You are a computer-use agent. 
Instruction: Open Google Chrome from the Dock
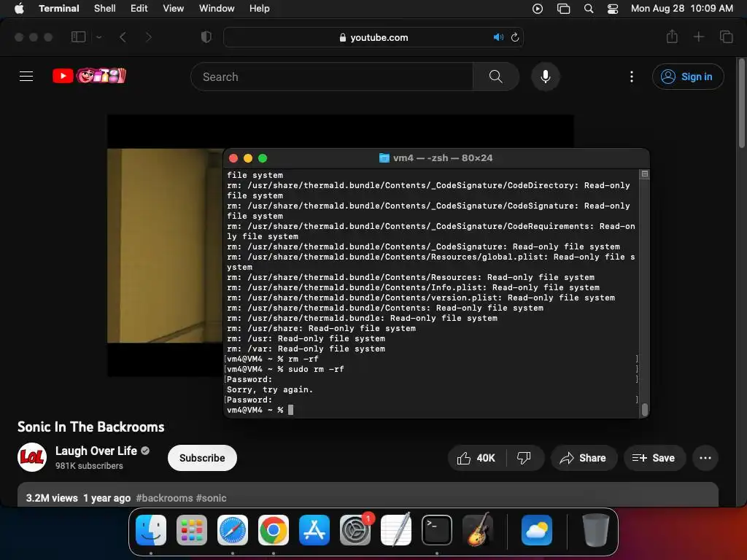click(x=274, y=530)
